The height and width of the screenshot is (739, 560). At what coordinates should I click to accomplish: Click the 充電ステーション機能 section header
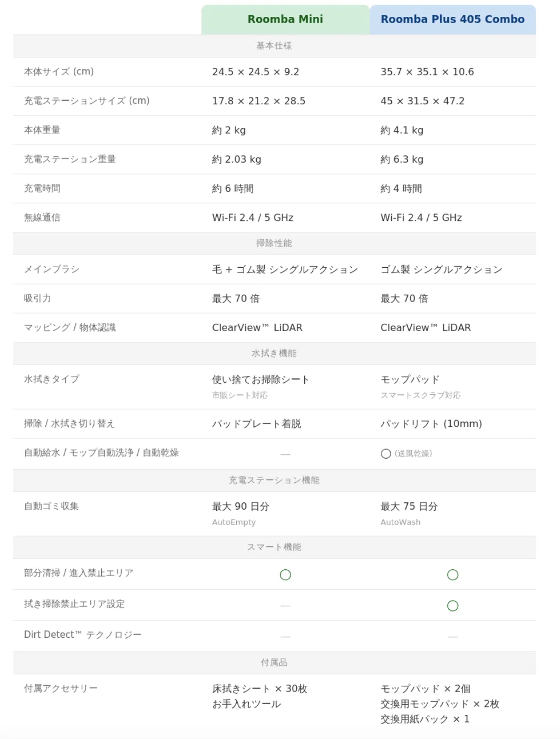pos(274,480)
